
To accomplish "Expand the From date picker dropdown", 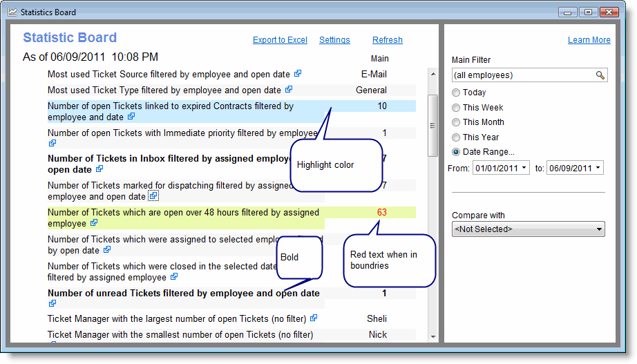I will [525, 169].
